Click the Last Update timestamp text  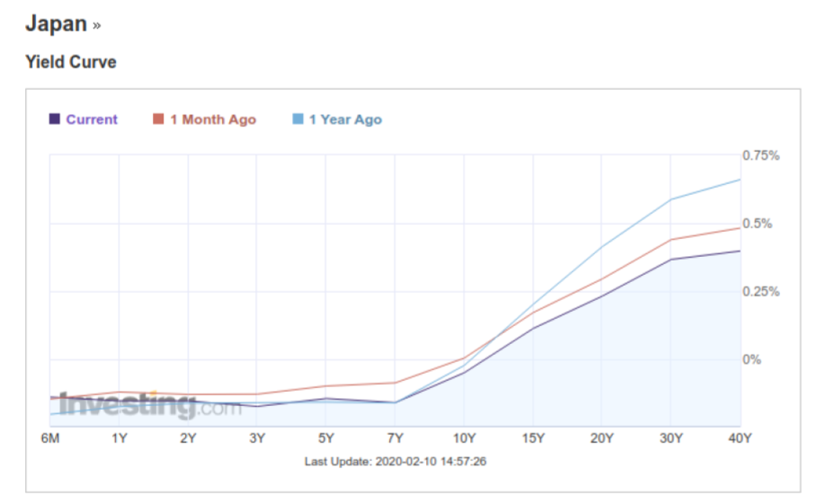(x=395, y=461)
